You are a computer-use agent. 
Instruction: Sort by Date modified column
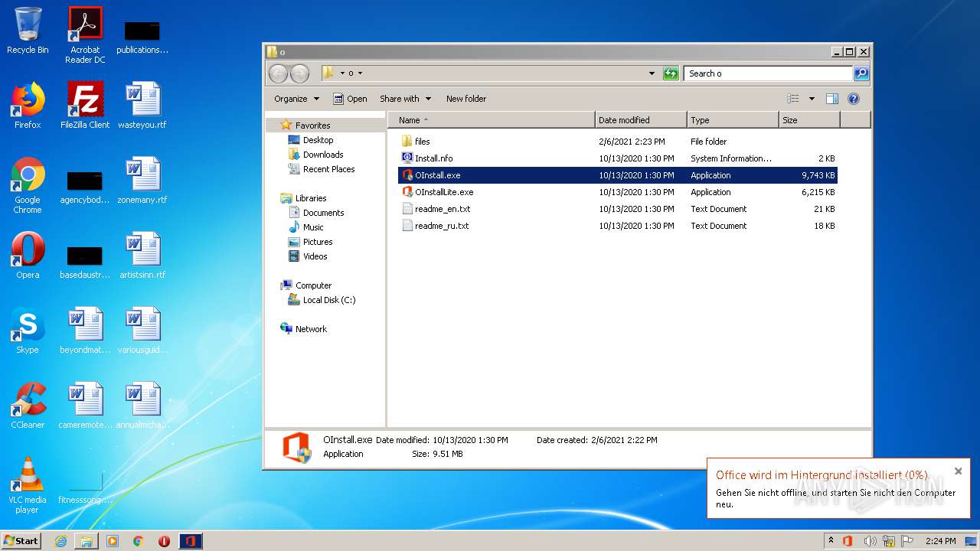(x=641, y=120)
